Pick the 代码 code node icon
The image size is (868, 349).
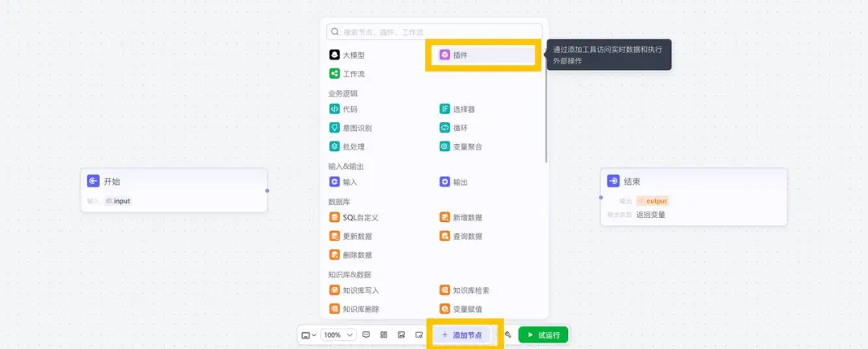[334, 109]
